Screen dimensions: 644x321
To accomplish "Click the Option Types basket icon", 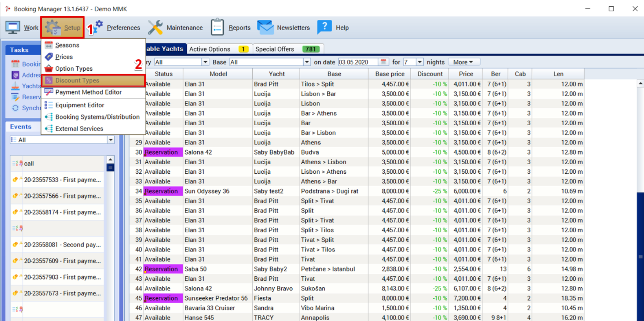I will coord(48,69).
